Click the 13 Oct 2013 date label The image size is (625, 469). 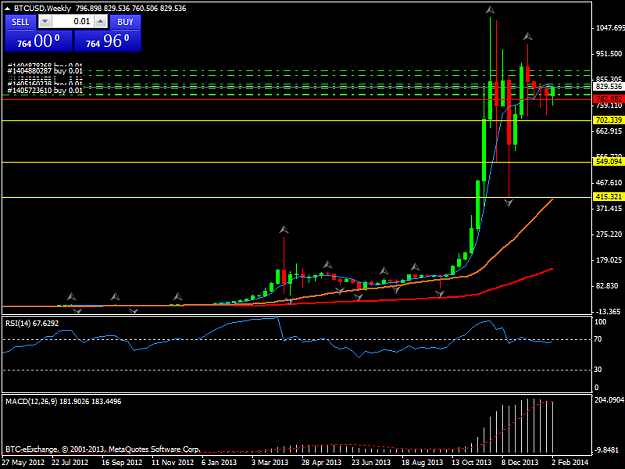pos(472,462)
